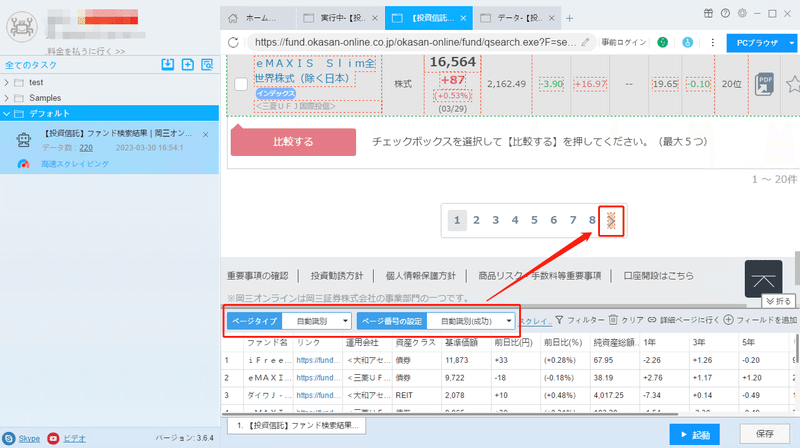Image resolution: width=800 pixels, height=448 pixels.
Task: Open the PDF icon for eMAXIS Slim fund
Action: (x=764, y=84)
